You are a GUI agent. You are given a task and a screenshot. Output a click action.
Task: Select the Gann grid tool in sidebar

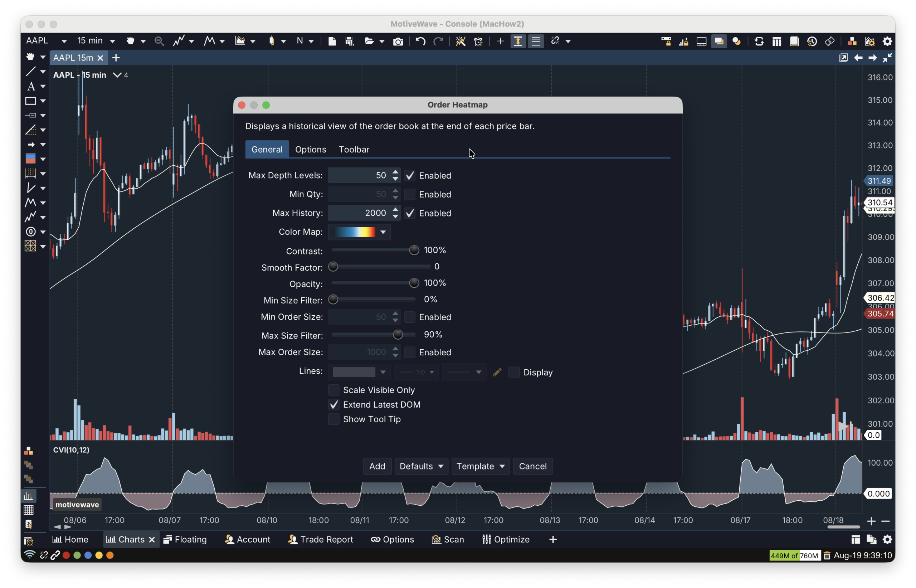[30, 246]
